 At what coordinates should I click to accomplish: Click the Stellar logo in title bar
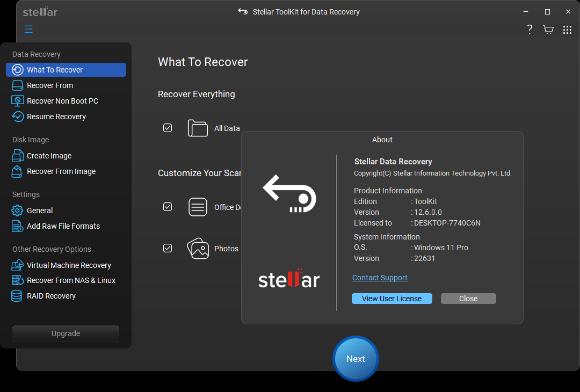40,12
